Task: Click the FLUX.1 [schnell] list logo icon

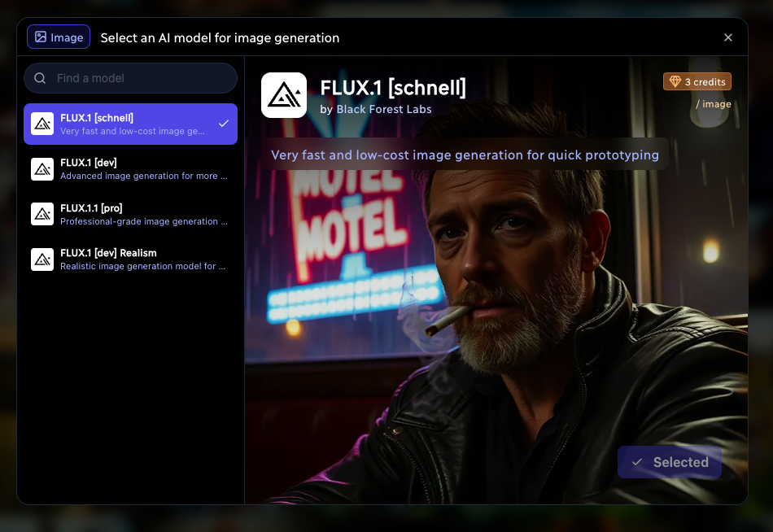Action: pos(42,124)
